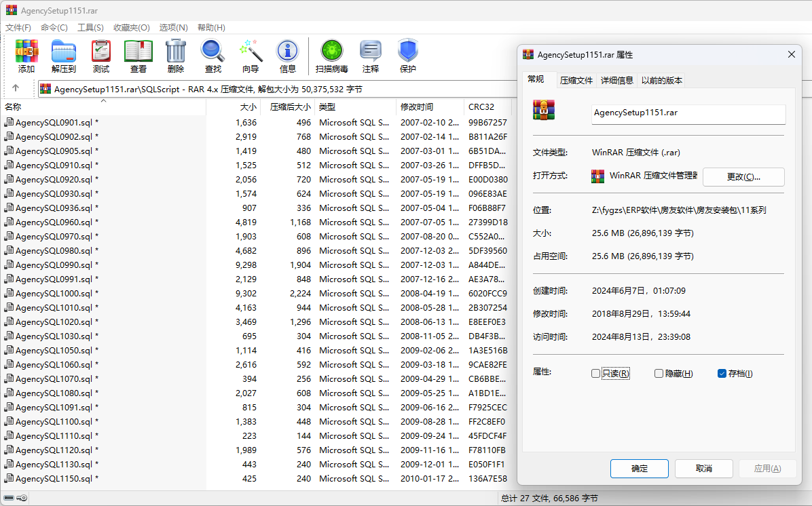Click the file name field AgencySetup1151.rar
This screenshot has height=506, width=812.
click(x=688, y=113)
